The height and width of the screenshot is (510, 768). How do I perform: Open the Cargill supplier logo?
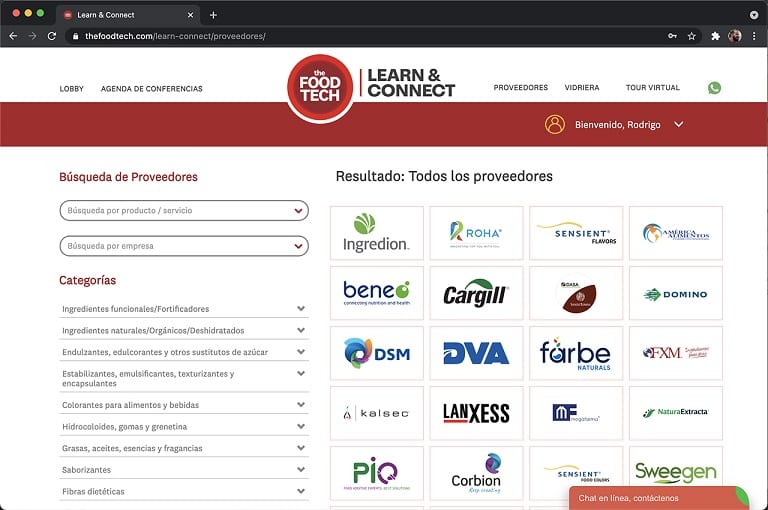pyautogui.click(x=476, y=293)
